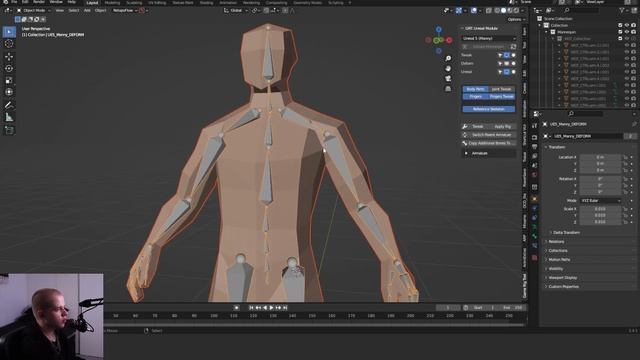Open the Global orientation dropdown
Screen dimensions: 640x360
point(236,10)
